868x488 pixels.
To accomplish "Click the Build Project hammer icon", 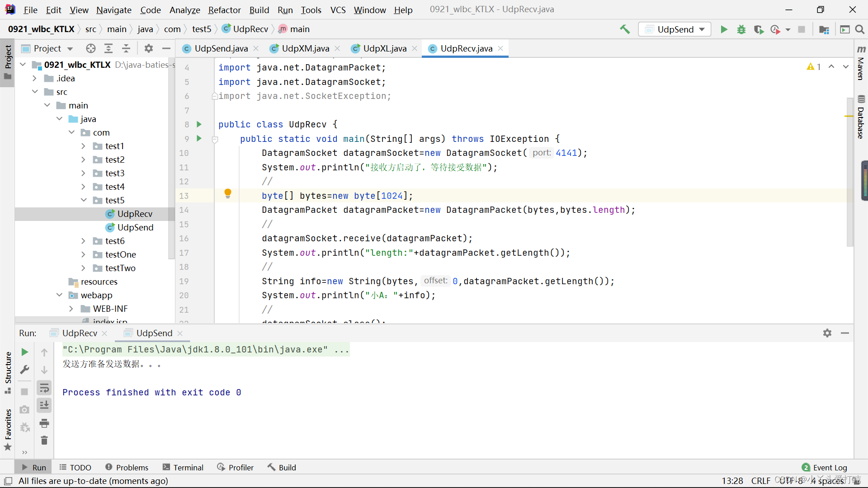I will (x=625, y=29).
